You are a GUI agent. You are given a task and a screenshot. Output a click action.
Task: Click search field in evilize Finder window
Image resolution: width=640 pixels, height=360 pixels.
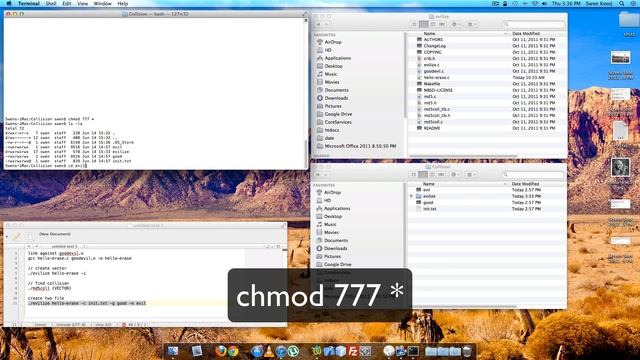coord(533,24)
